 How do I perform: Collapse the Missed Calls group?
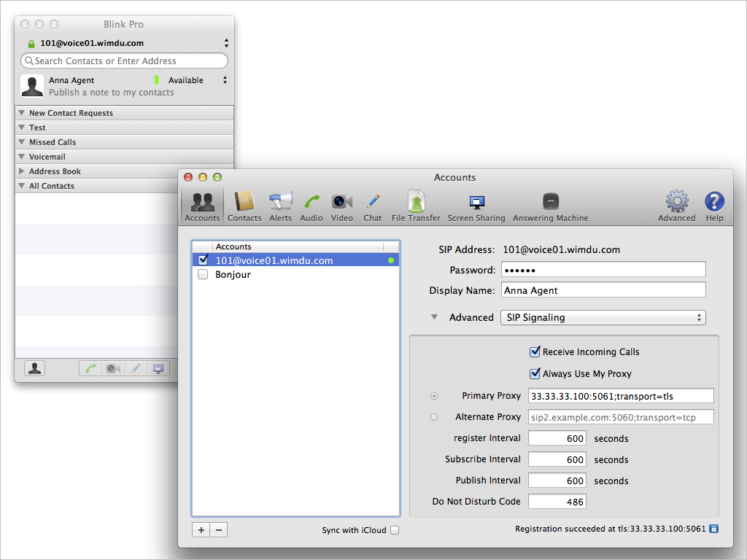21,142
